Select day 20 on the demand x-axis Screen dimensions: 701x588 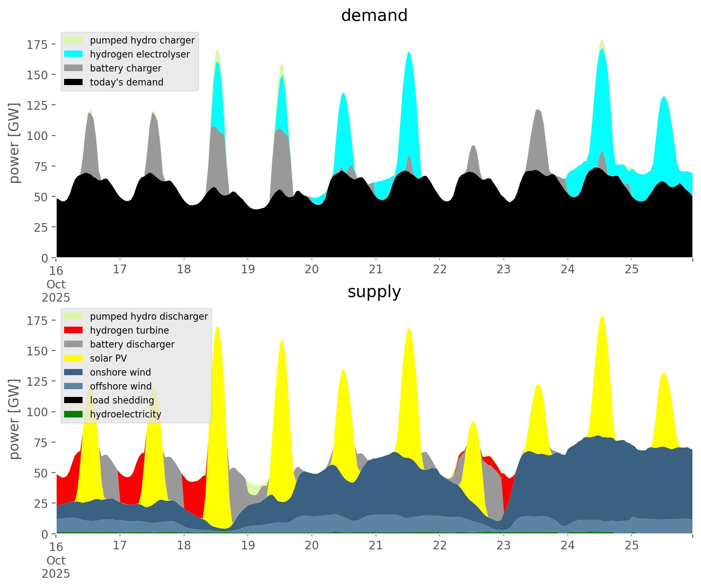pyautogui.click(x=312, y=270)
